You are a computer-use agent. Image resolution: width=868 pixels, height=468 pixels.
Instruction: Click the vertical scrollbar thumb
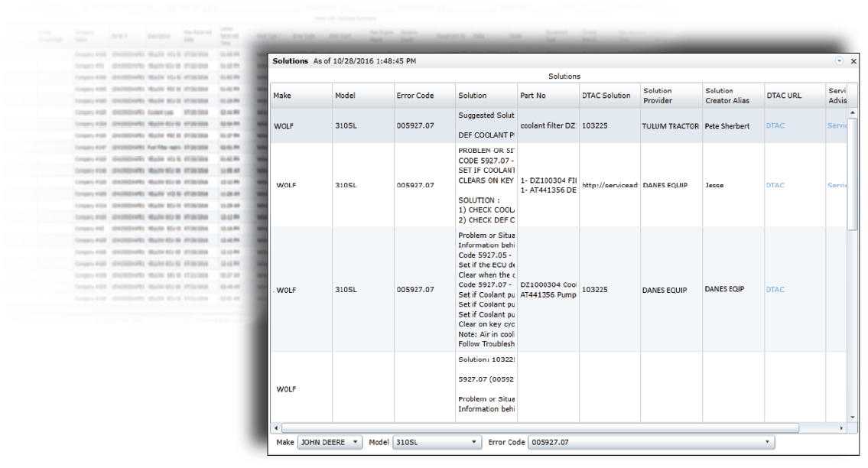pos(853,172)
